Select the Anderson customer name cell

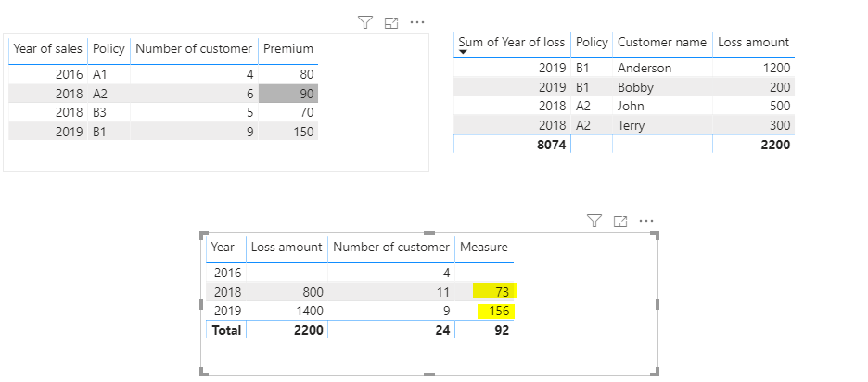coord(662,68)
